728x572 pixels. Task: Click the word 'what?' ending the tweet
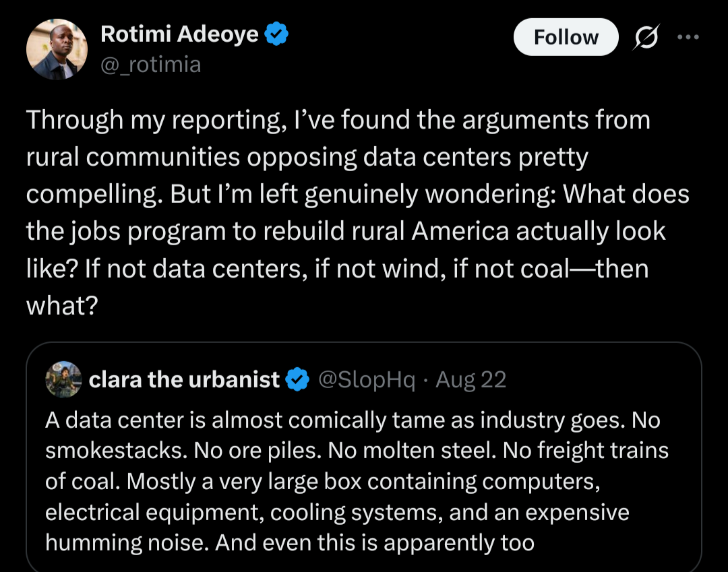tap(62, 306)
